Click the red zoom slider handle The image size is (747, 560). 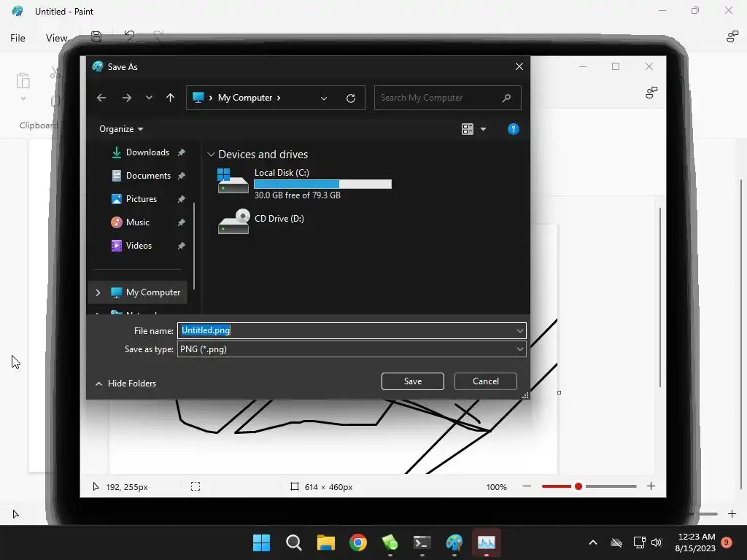coord(578,486)
